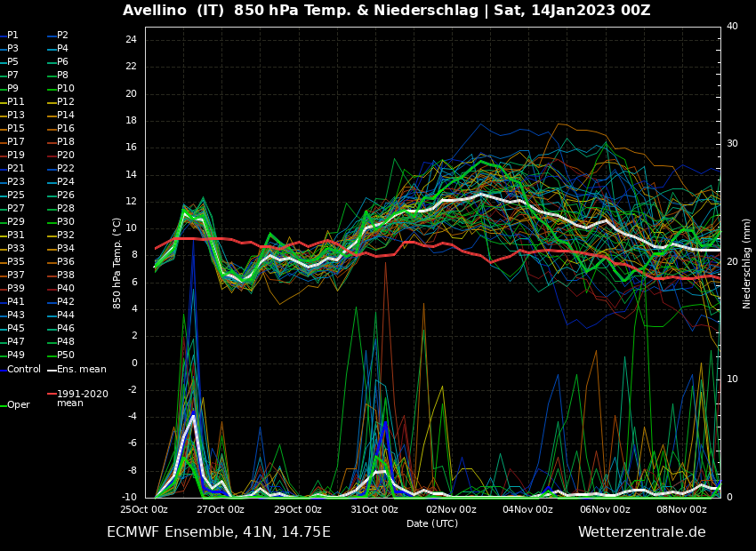Screen dimensions: 756x551
Task: Click the P39 legend entry
Action: tap(16, 289)
